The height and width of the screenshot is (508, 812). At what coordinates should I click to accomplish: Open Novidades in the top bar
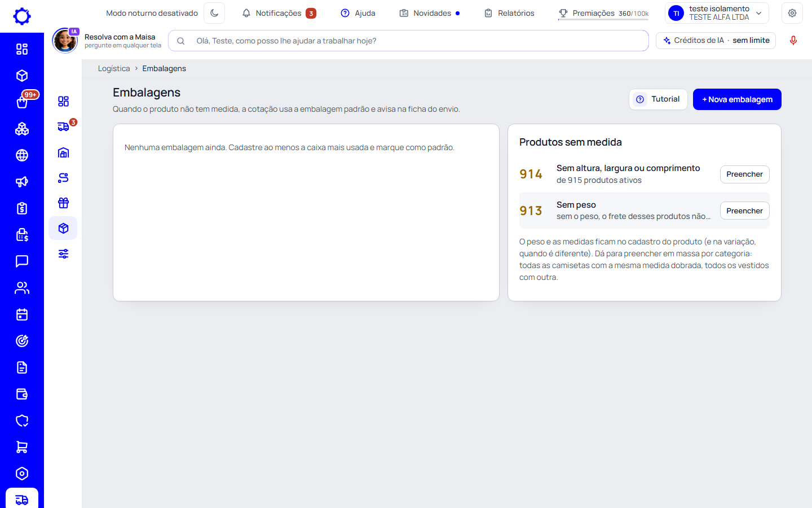click(x=430, y=13)
